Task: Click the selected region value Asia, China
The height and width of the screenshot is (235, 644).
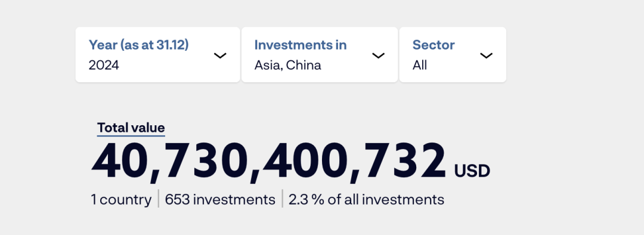Action: coord(287,66)
